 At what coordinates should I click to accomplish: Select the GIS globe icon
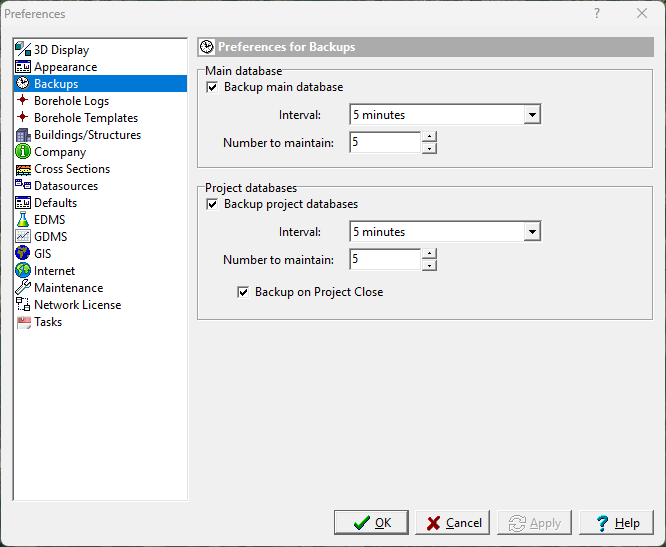coord(23,254)
